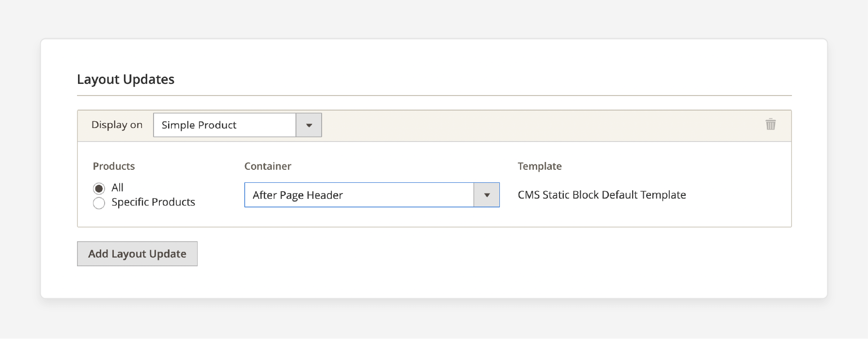868x339 pixels.
Task: Delete the layout update with trash icon
Action: [771, 124]
